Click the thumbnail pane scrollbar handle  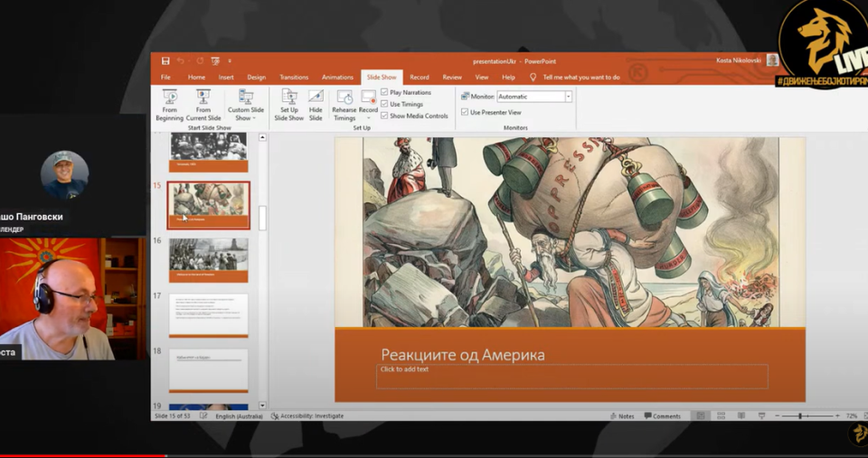262,218
